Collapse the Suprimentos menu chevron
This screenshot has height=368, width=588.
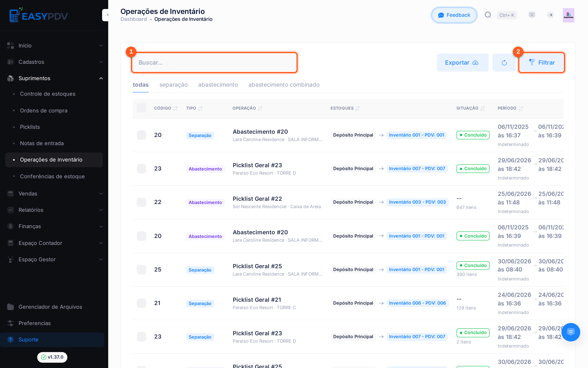click(x=101, y=78)
